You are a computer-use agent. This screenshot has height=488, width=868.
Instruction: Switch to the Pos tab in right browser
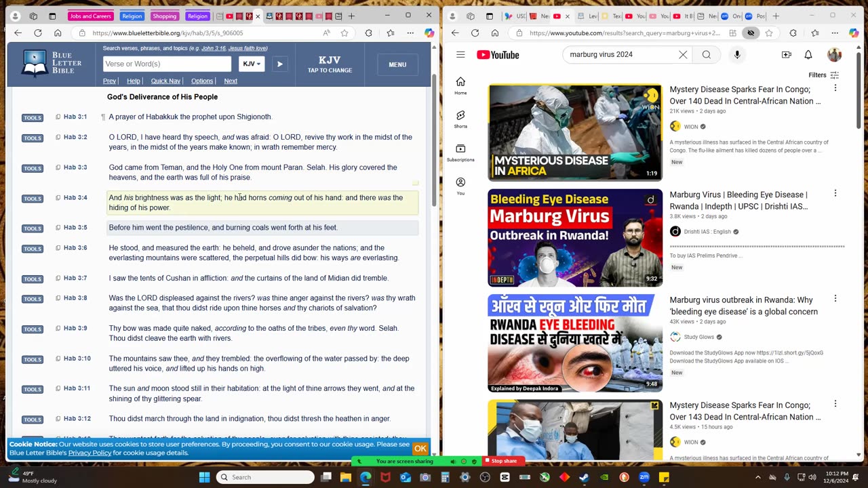tap(755, 16)
